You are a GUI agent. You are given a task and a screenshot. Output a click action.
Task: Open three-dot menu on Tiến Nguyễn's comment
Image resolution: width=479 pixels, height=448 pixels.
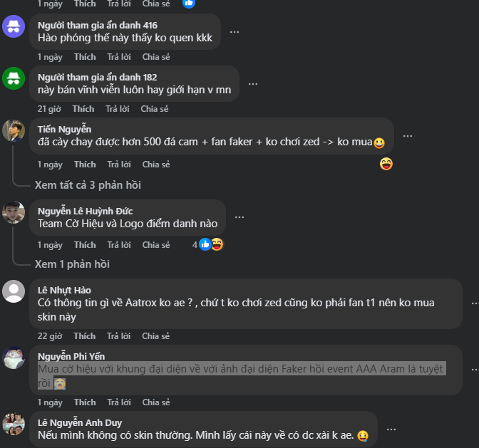pyautogui.click(x=408, y=135)
